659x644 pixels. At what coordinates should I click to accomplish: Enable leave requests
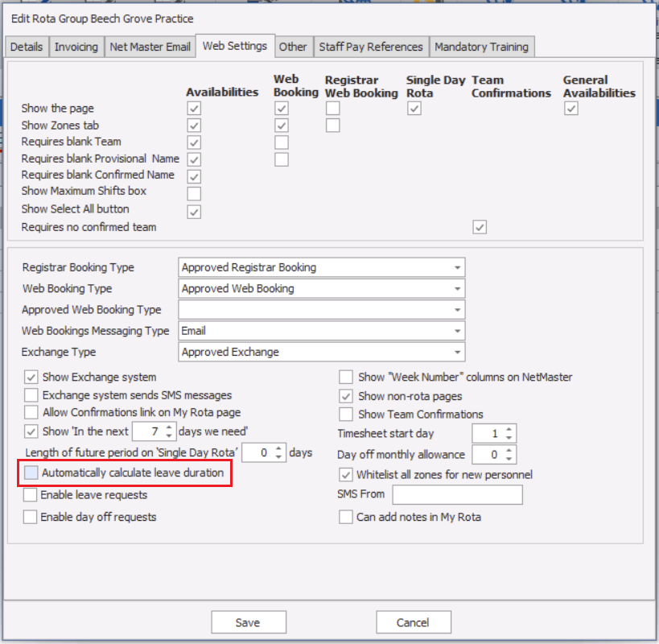pos(30,495)
